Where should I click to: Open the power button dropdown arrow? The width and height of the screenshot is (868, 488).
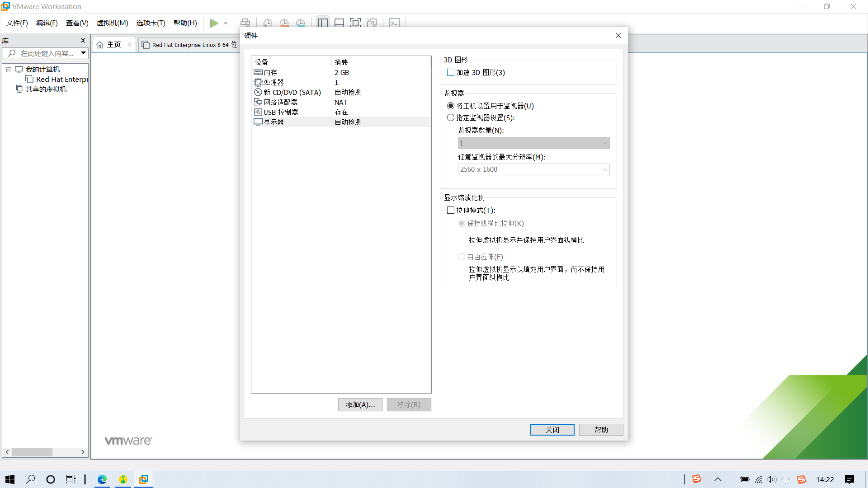225,23
